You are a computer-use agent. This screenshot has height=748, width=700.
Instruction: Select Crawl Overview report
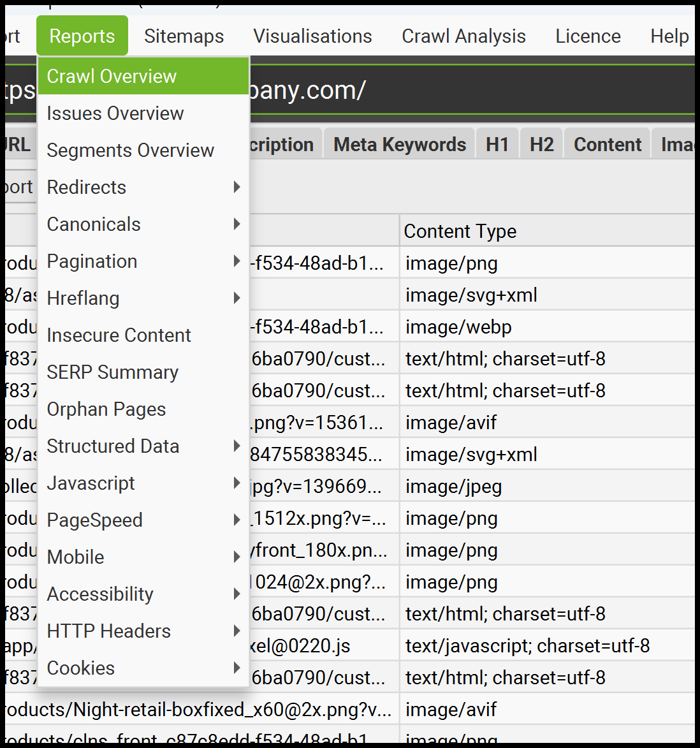pos(143,77)
